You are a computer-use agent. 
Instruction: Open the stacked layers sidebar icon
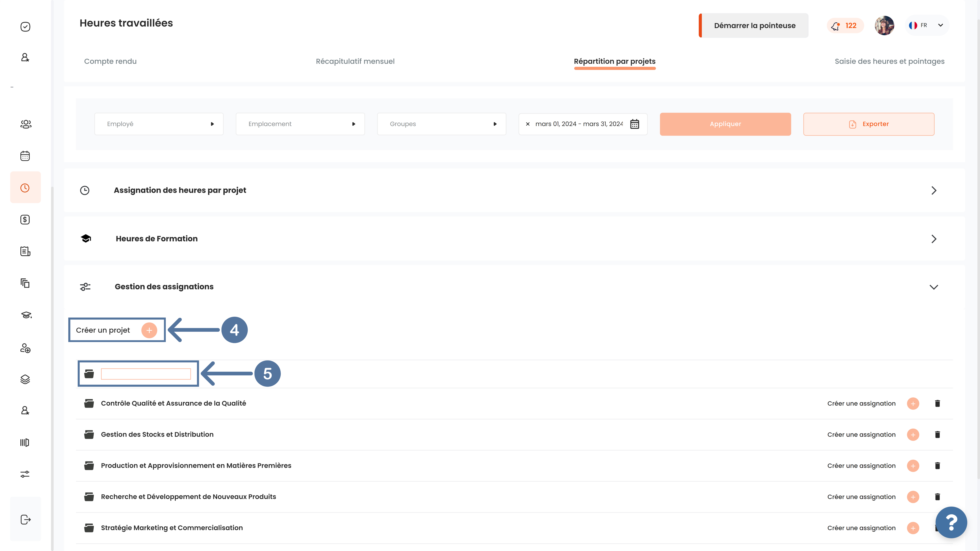[25, 379]
